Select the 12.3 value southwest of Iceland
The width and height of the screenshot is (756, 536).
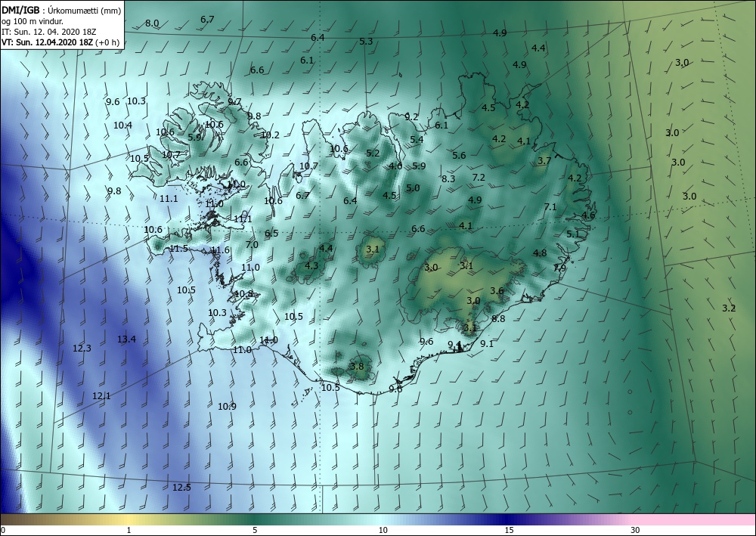tap(82, 348)
